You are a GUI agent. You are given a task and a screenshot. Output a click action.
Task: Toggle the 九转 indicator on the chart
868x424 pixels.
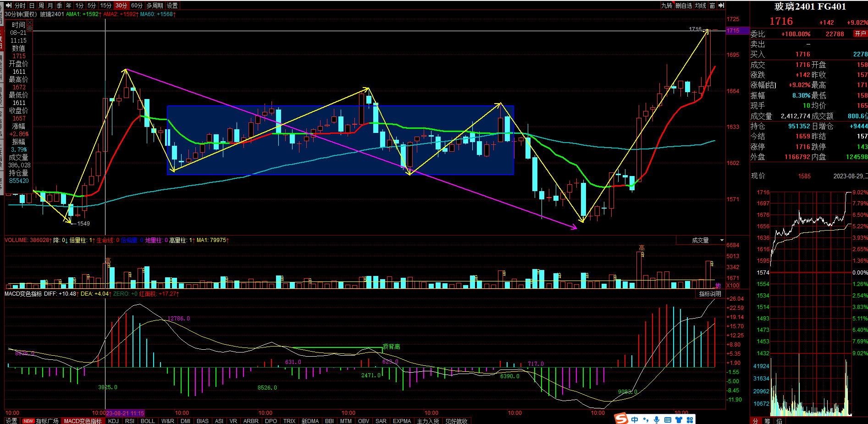click(x=667, y=6)
